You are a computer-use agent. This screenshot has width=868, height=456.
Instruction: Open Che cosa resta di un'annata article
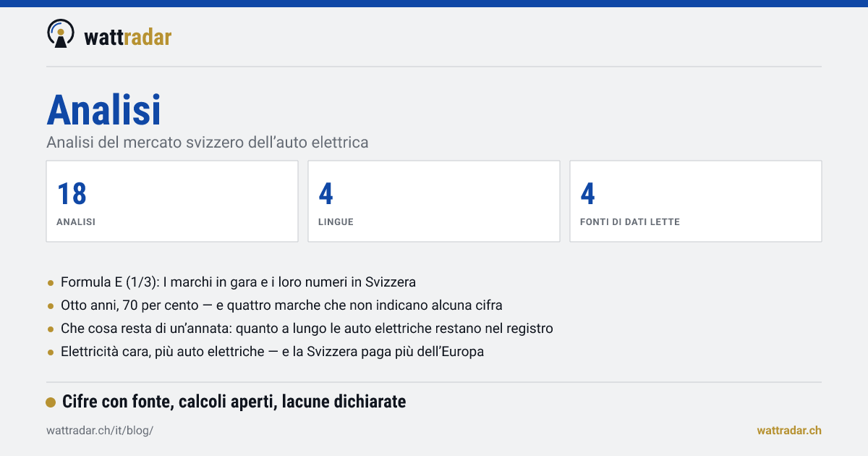307,329
